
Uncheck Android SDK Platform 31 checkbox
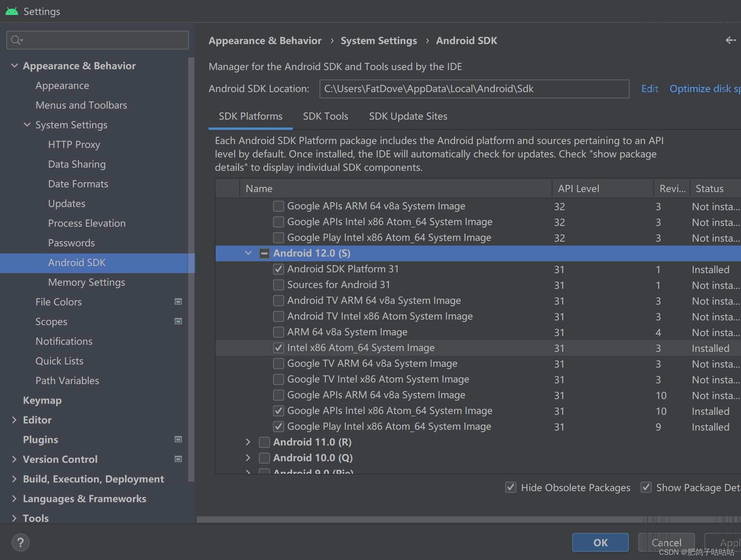point(279,269)
